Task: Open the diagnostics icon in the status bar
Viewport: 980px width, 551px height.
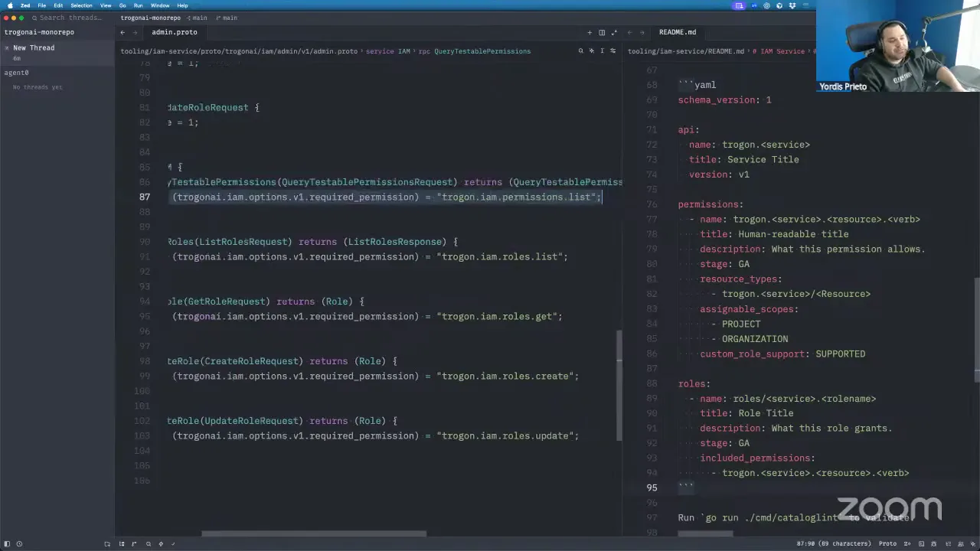Action: pos(160,544)
